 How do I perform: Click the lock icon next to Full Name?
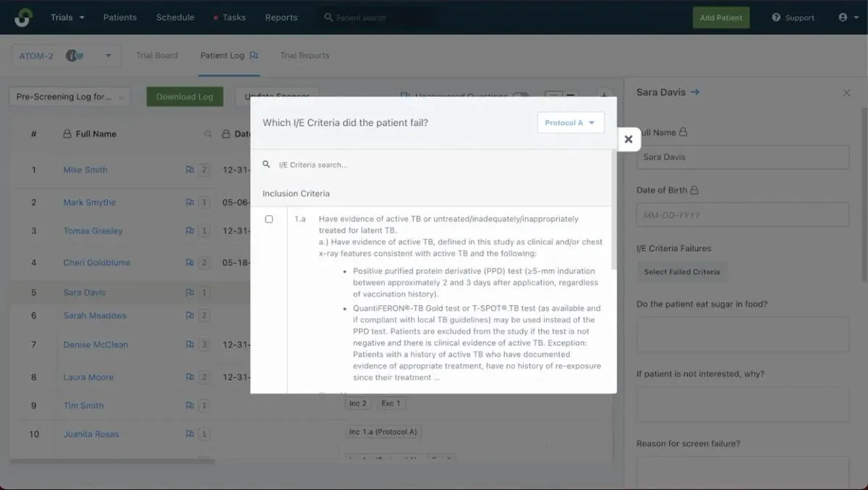[x=683, y=132]
